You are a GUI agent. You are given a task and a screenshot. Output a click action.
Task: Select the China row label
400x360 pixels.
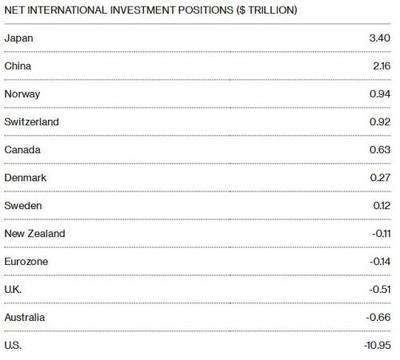pos(18,66)
